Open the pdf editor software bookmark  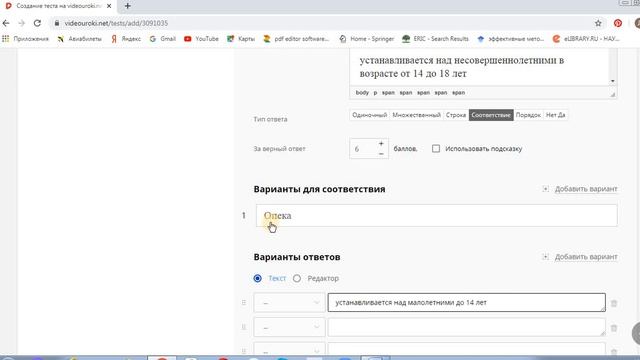coord(296,39)
